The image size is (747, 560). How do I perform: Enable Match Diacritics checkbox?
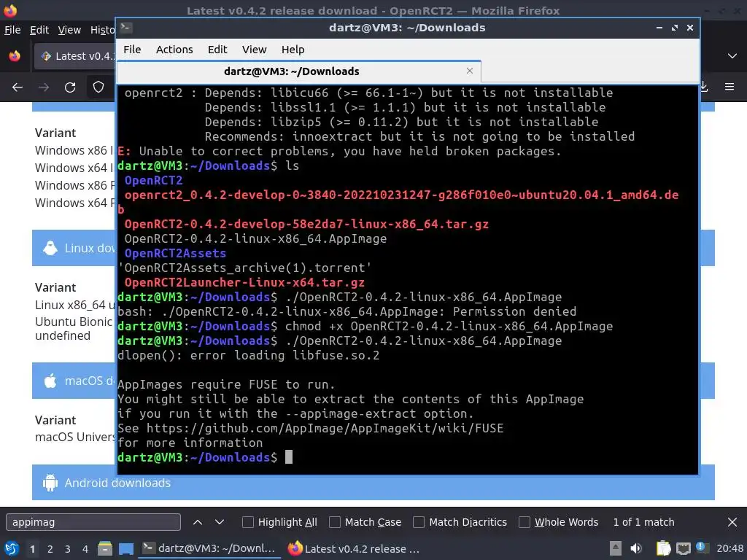(x=419, y=522)
